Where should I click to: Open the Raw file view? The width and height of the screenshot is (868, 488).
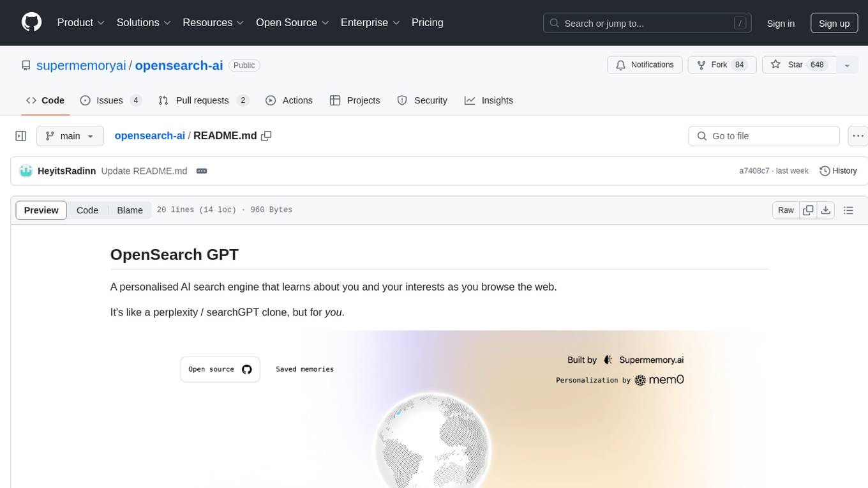tap(786, 210)
